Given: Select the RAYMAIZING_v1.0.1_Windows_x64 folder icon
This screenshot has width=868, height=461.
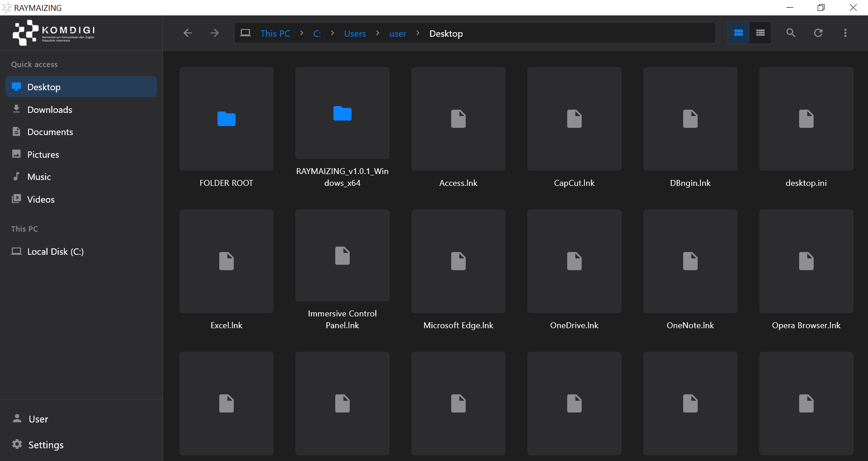Looking at the screenshot, I should (342, 113).
